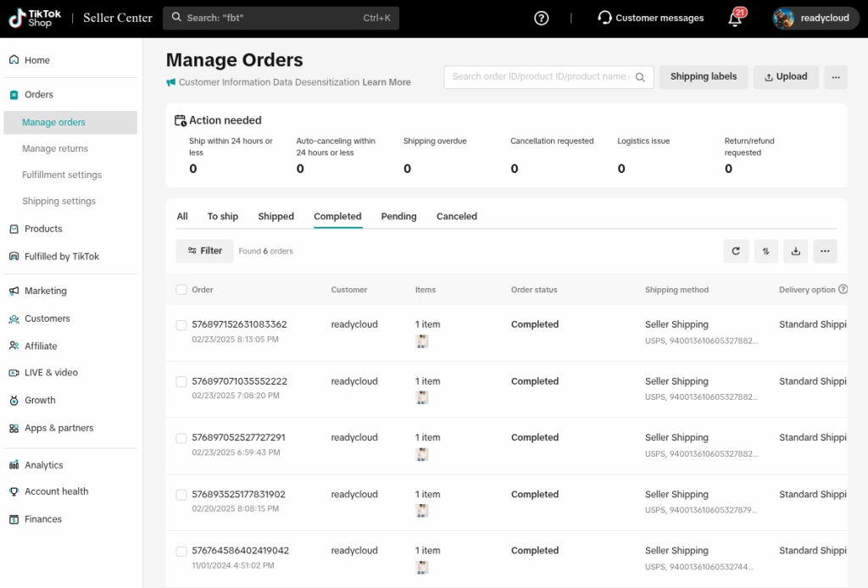Click the refresh orders icon
The height and width of the screenshot is (588, 868).
click(736, 251)
